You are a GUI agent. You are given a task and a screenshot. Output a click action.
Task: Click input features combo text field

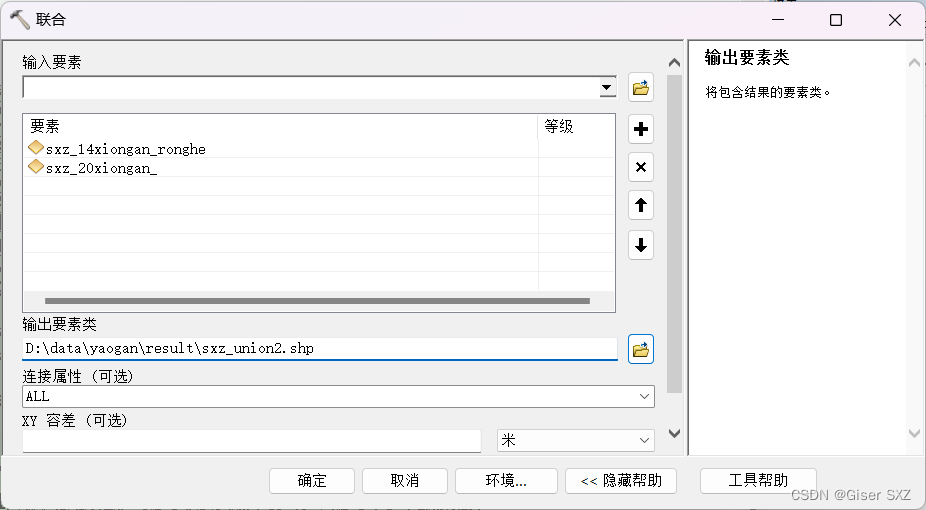pos(310,87)
